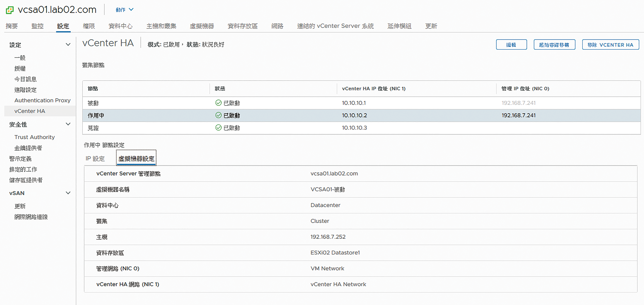The image size is (644, 305).
Task: Select the 被動 node row
Action: coord(361,103)
